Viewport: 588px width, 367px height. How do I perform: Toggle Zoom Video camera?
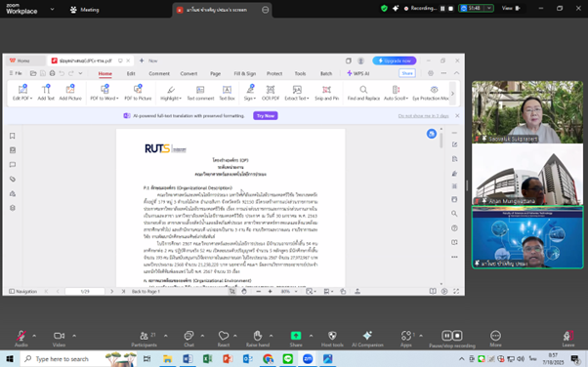[x=59, y=339]
